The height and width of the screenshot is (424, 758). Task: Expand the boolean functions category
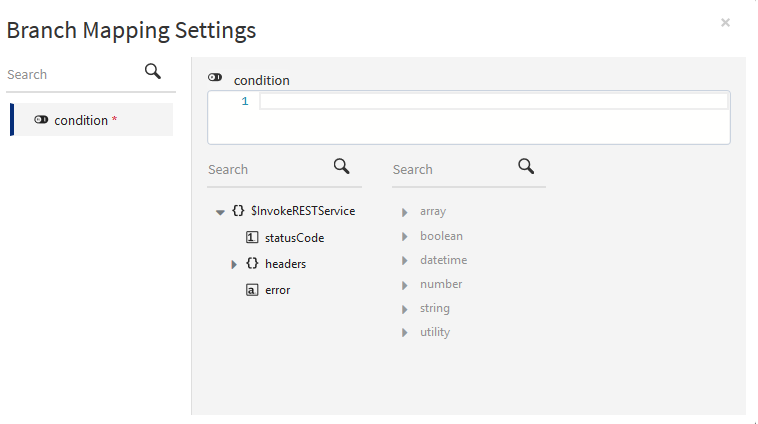coord(405,236)
